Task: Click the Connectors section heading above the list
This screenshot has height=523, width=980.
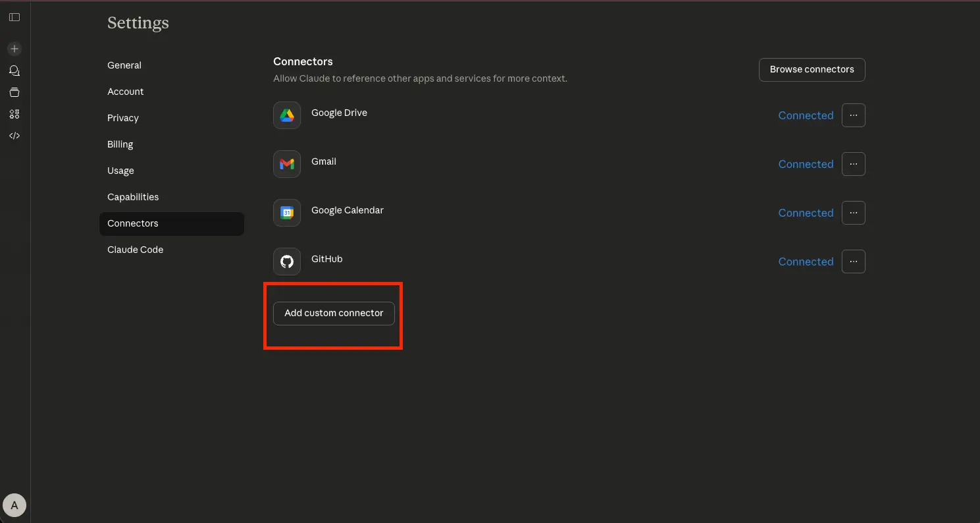Action: (303, 61)
